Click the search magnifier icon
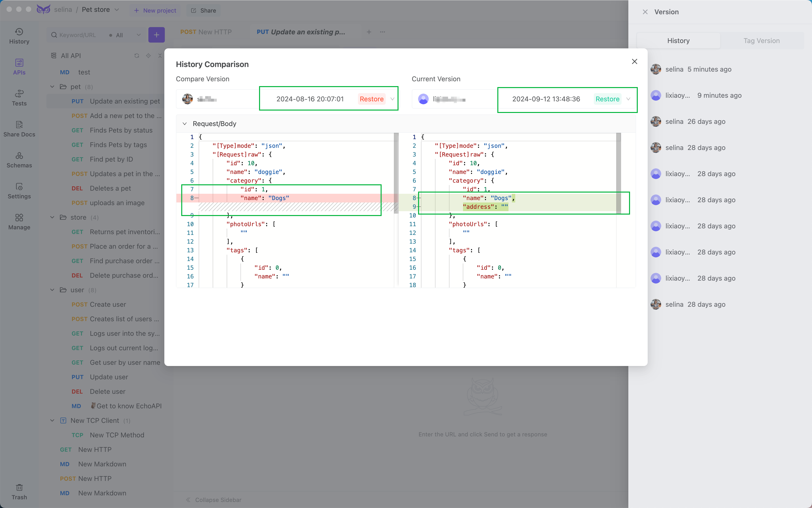This screenshot has height=508, width=812. pyautogui.click(x=54, y=35)
